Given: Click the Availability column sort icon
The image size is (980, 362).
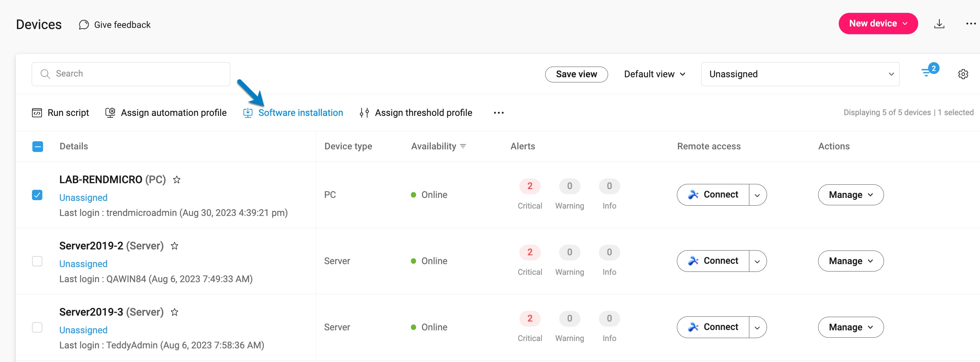Looking at the screenshot, I should pos(463,146).
